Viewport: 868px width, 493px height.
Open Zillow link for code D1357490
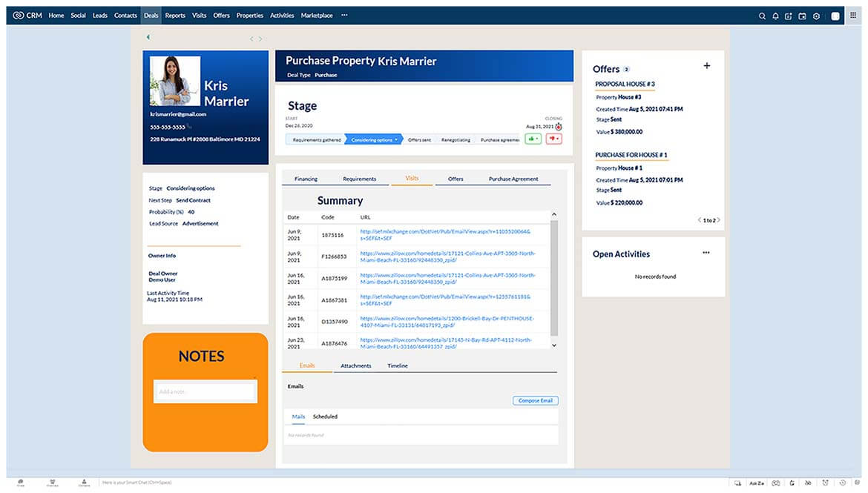[447, 322]
